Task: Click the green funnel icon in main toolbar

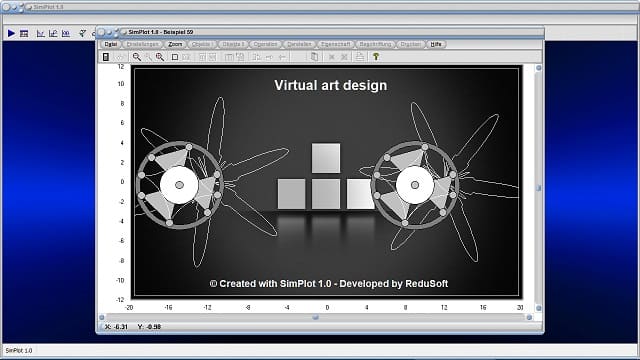Action: 82,33
